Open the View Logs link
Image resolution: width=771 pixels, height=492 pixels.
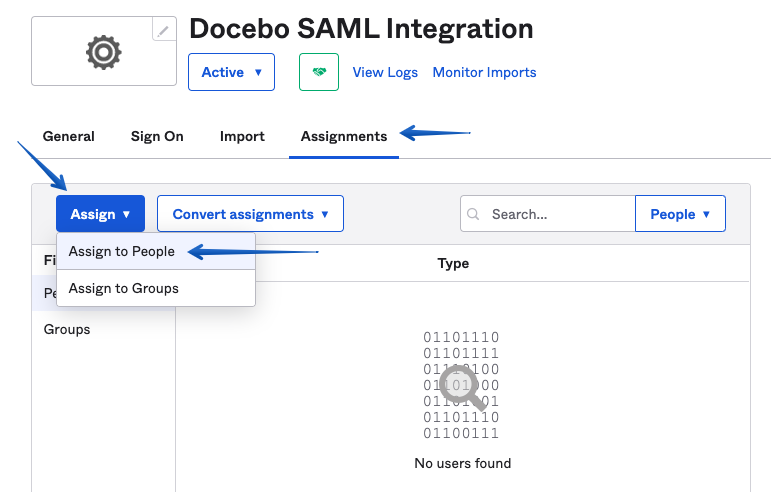(384, 72)
